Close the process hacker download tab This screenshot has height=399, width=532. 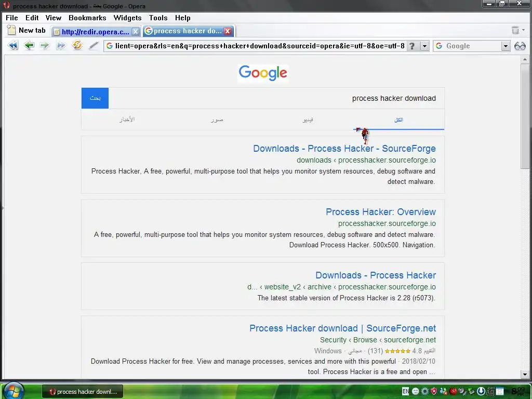228,31
